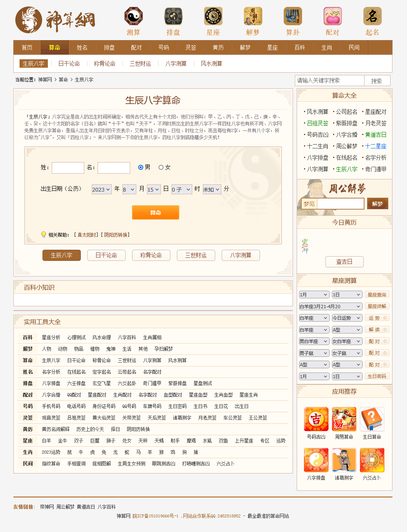Open the 号码吉凶 app icon
The image size is (407, 532).
316,419
